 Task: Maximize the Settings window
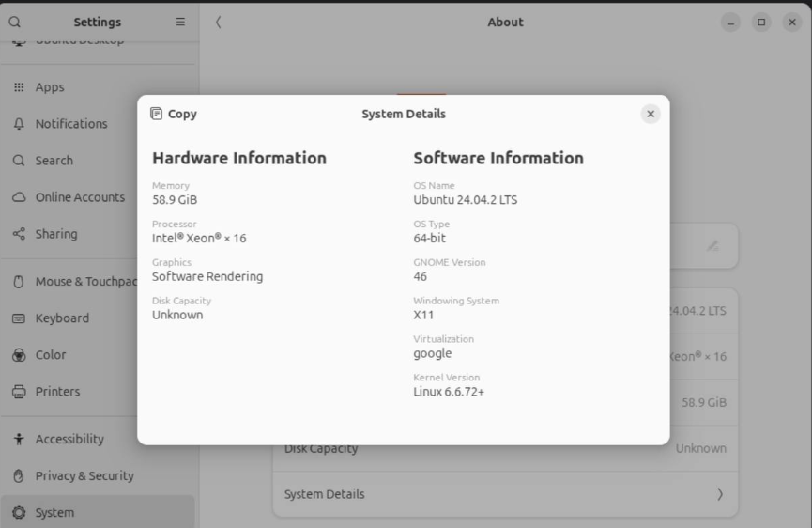click(761, 23)
